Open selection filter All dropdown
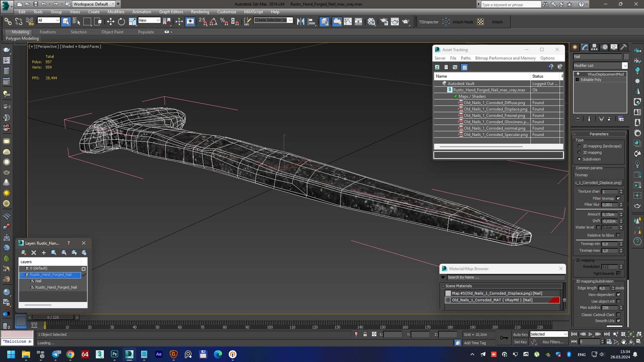This screenshot has width=644, height=362. (48, 20)
